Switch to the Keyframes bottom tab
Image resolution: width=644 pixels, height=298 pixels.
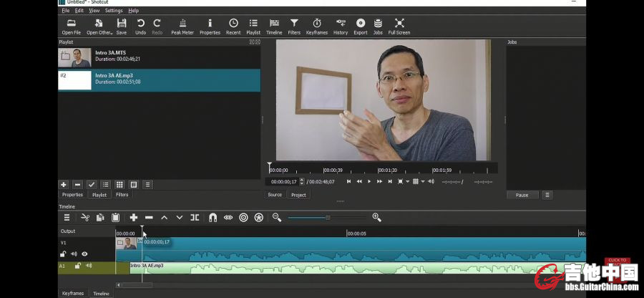[x=73, y=294]
